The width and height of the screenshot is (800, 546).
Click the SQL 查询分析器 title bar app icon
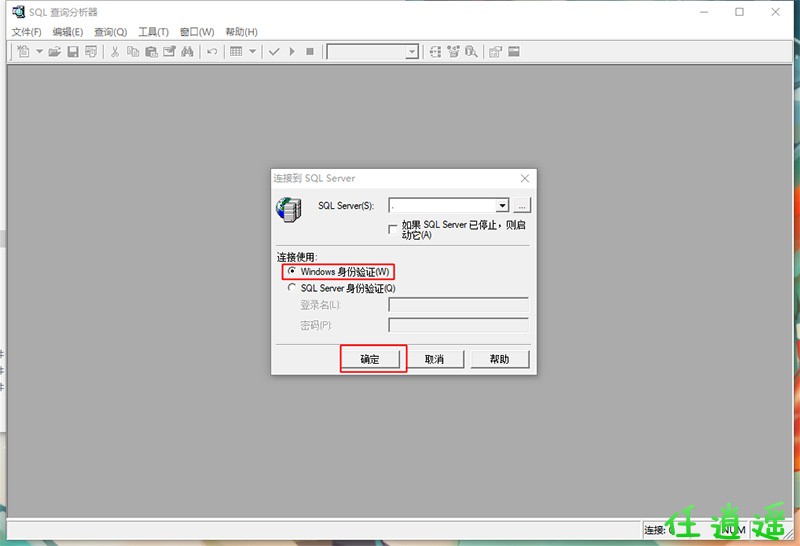[x=18, y=12]
